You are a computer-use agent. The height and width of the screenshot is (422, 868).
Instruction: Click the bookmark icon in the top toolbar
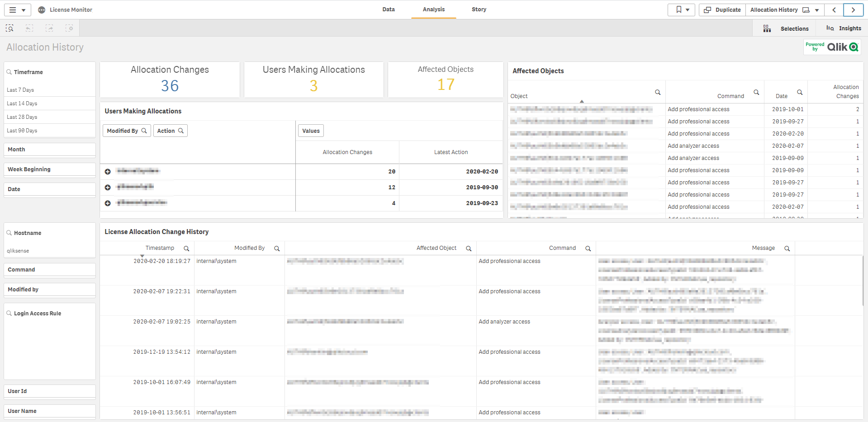[x=678, y=9]
